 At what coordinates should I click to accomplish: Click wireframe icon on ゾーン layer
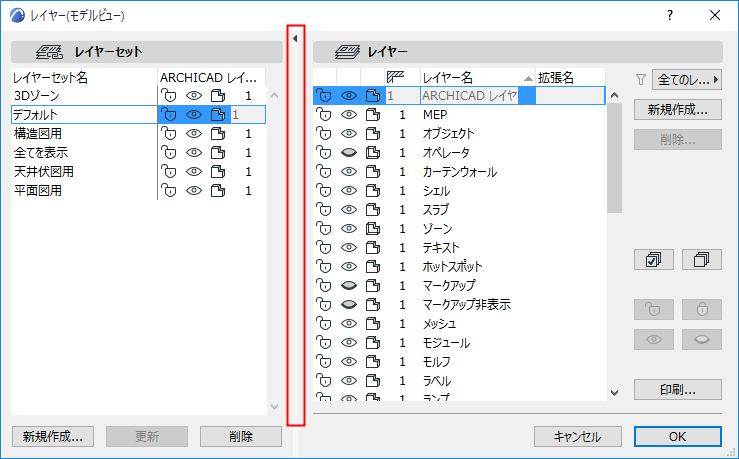point(373,229)
